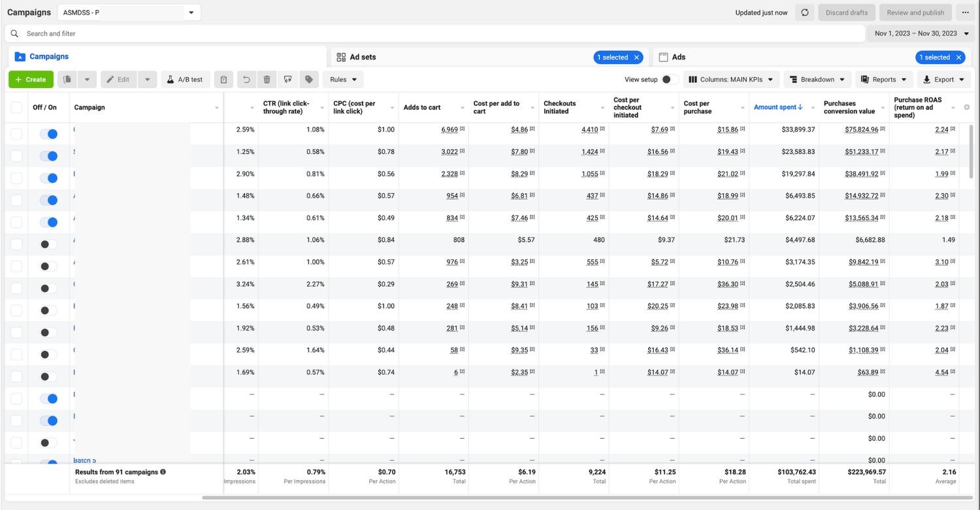This screenshot has width=980, height=510.
Task: Click the Cost per purchase column header
Action: click(x=697, y=107)
